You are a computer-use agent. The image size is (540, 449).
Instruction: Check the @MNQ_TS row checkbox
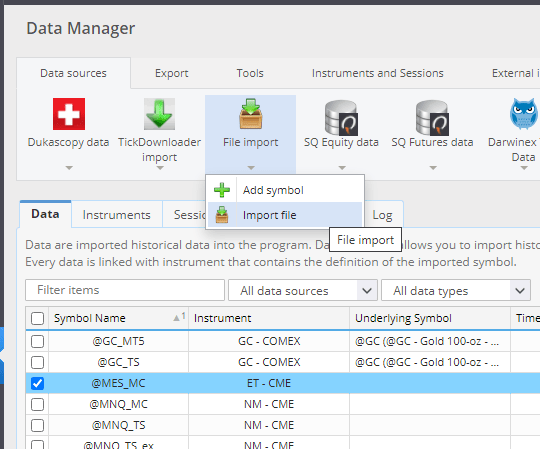37,425
